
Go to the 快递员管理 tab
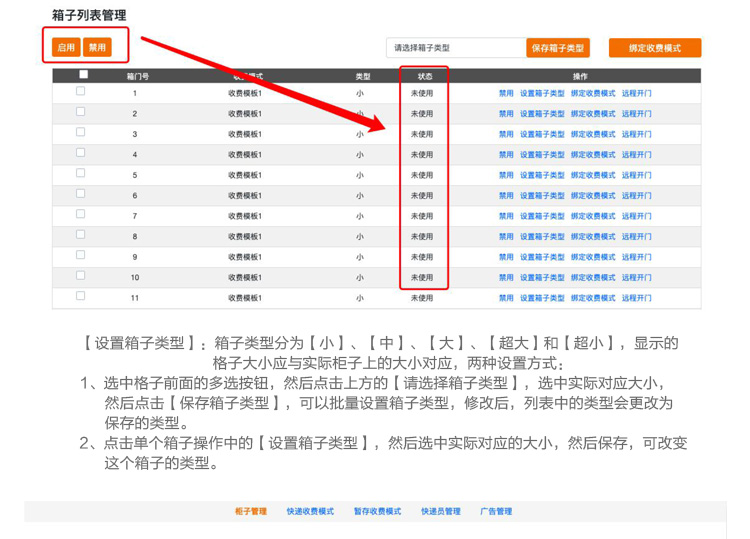pos(441,511)
